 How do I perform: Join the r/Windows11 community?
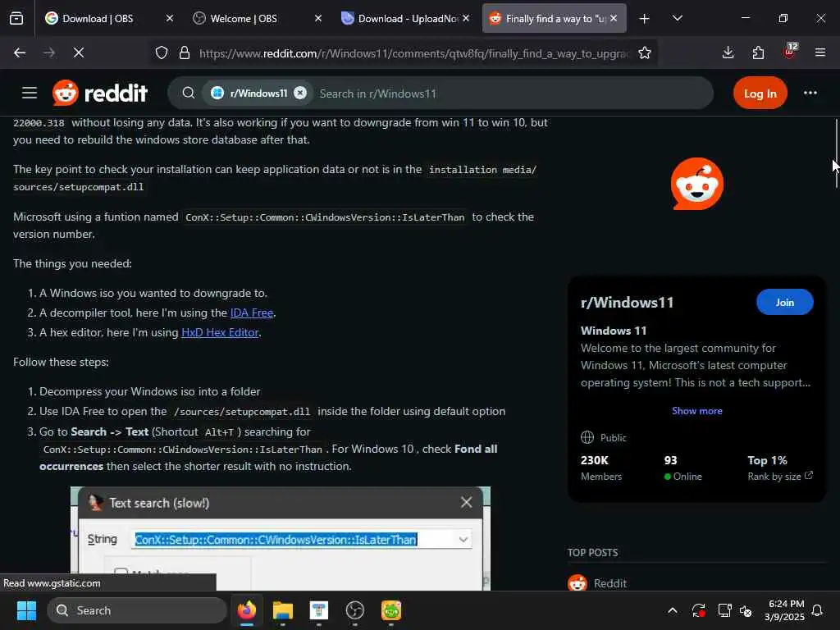click(x=784, y=303)
